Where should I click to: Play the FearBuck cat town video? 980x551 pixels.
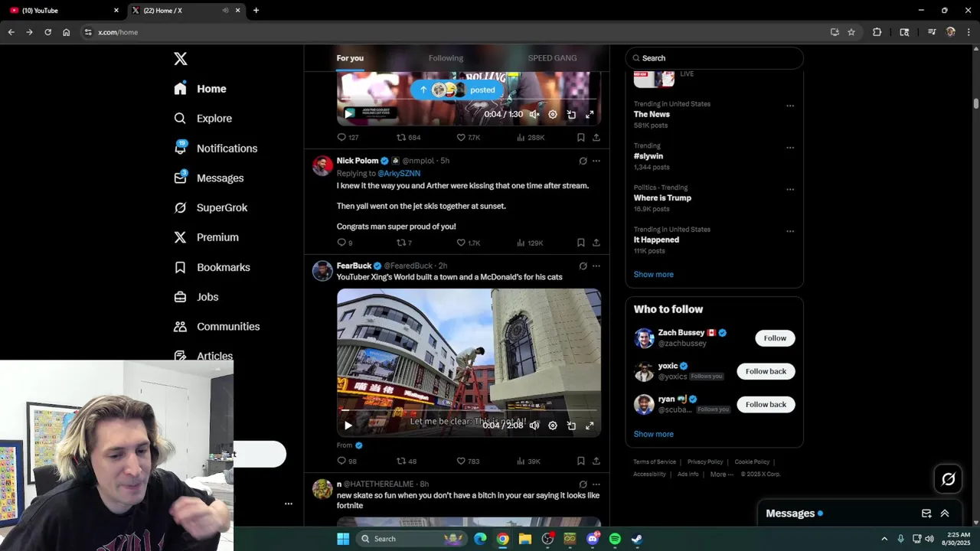point(348,425)
